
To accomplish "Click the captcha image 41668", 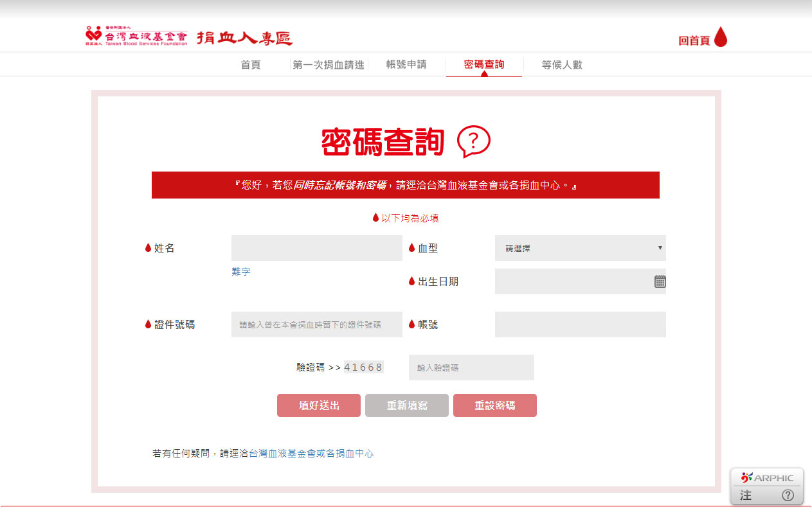I will click(x=363, y=368).
